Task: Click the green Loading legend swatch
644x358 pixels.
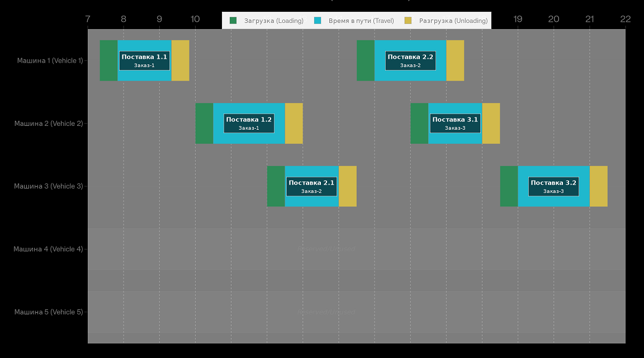Action: coord(233,21)
